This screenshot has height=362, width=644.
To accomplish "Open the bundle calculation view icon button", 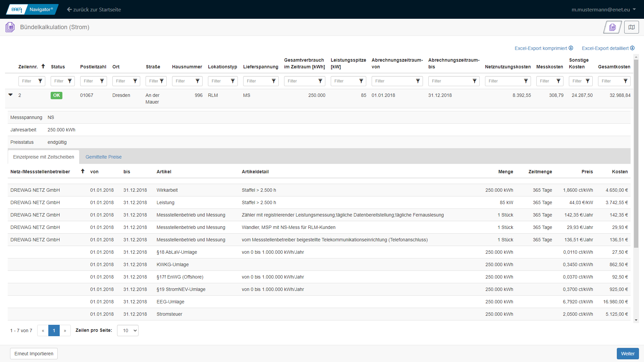I will [x=612, y=27].
